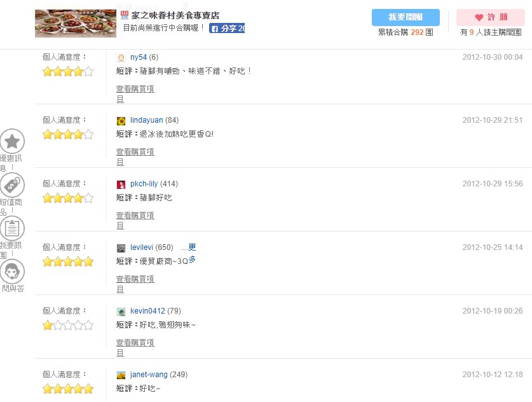Click the store icon beside 家之味眷村美食專賣店
This screenshot has width=532, height=402.
point(125,15)
